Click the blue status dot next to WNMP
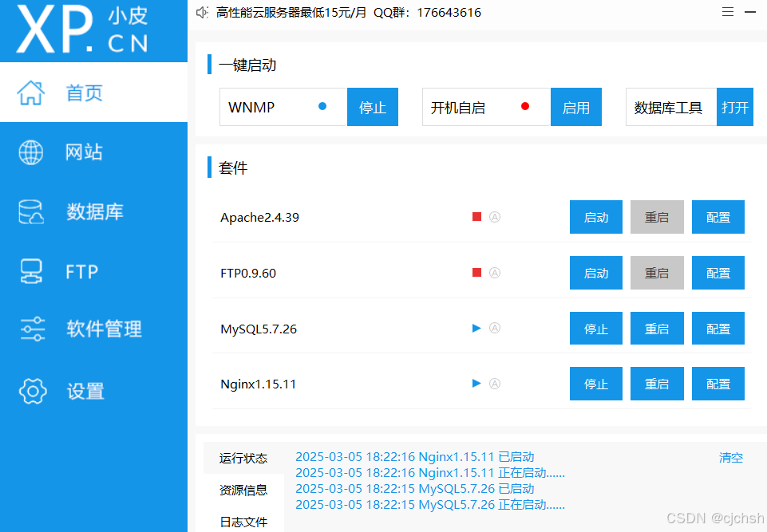 [x=322, y=106]
